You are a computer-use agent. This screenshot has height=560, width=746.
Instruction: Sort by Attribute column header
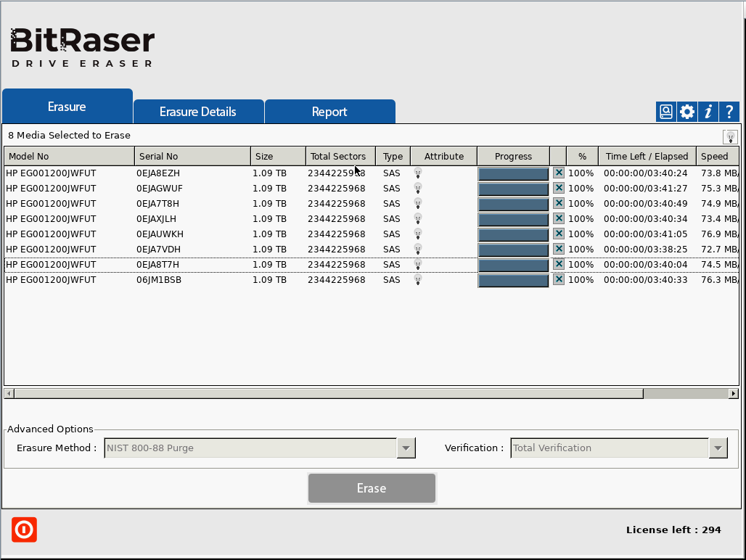(444, 157)
